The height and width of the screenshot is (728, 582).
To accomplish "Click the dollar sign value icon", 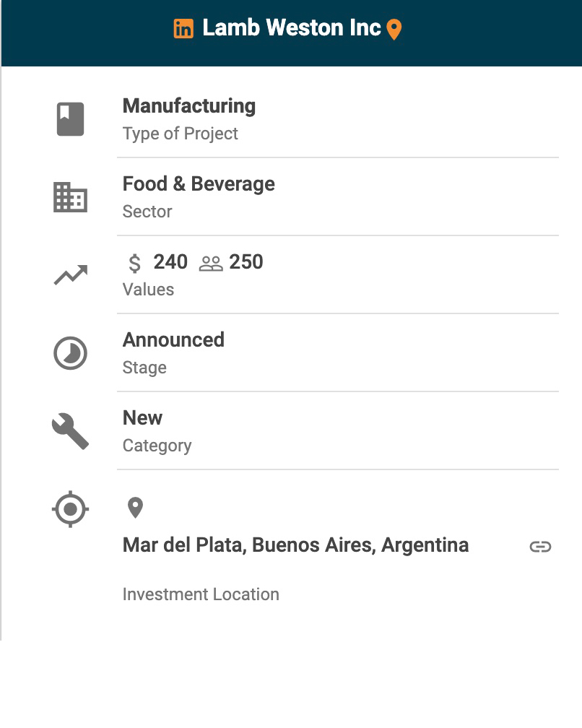I will tap(135, 263).
